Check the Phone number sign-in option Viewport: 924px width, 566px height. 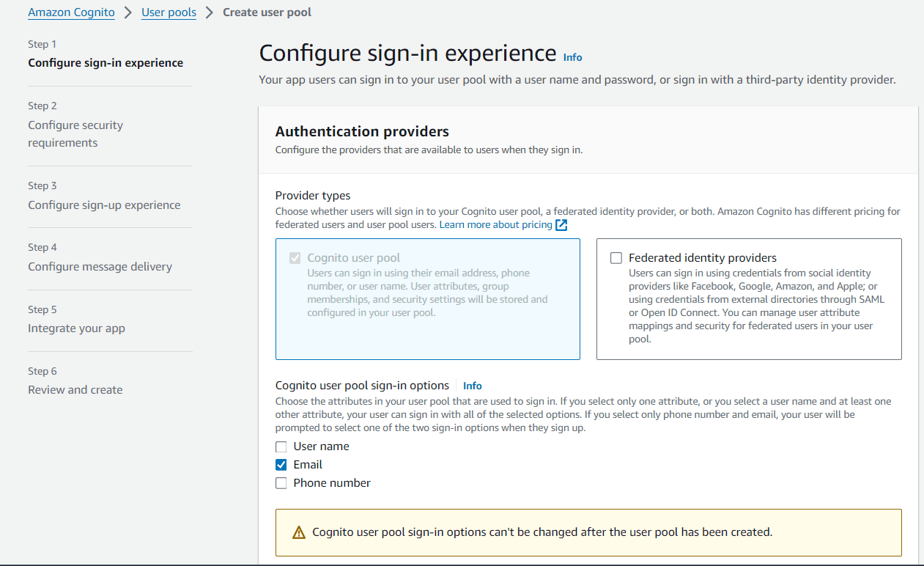click(x=281, y=483)
